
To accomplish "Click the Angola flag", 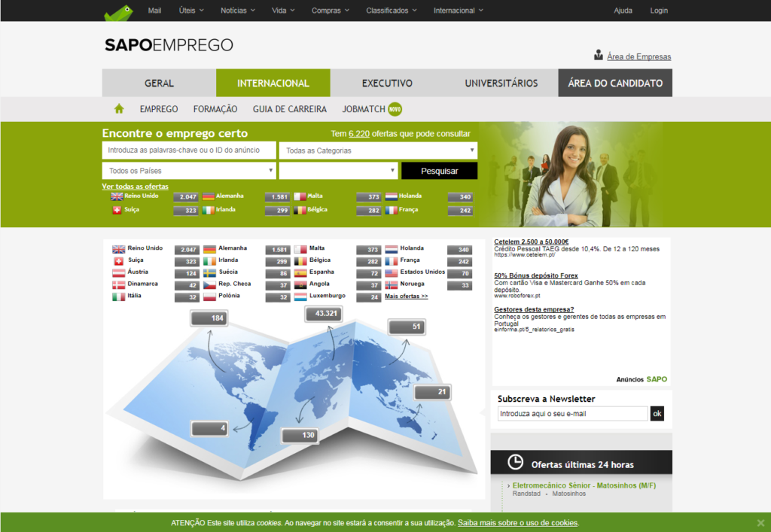I will pos(300,285).
